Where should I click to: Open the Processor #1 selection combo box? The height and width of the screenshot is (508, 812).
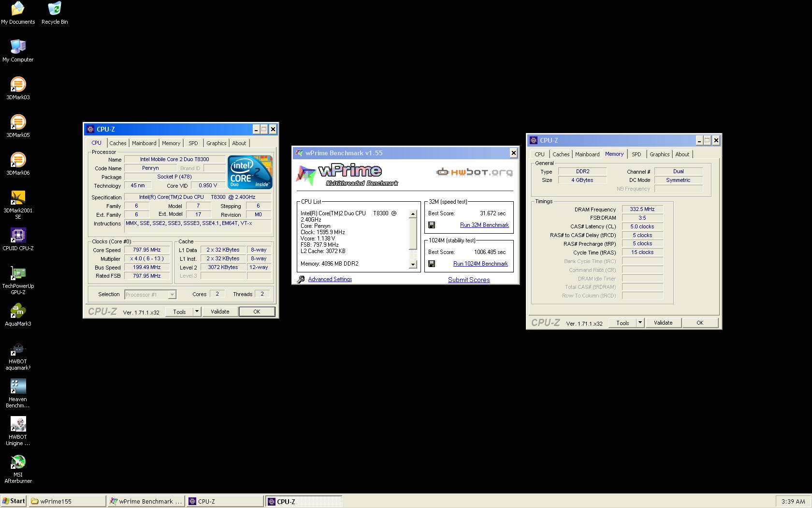(150, 294)
